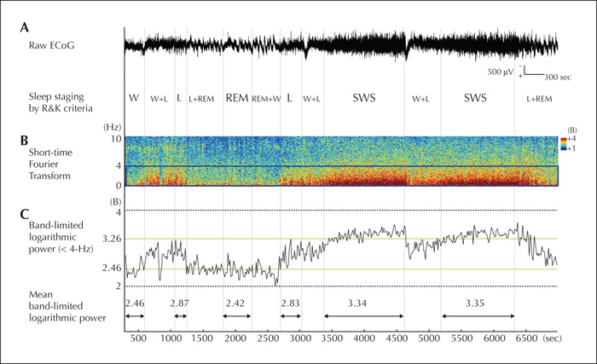Click the '1000' time axis tick
Screen dimensions: 597x364
coord(171,338)
